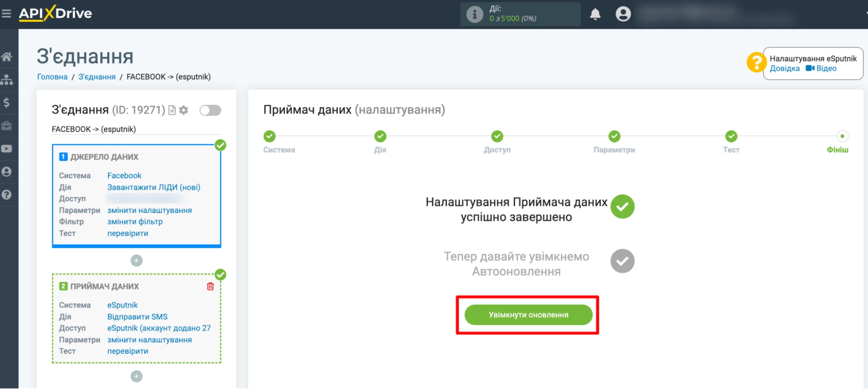The width and height of the screenshot is (868, 389).
Task: Click Facebook system link
Action: point(124,176)
